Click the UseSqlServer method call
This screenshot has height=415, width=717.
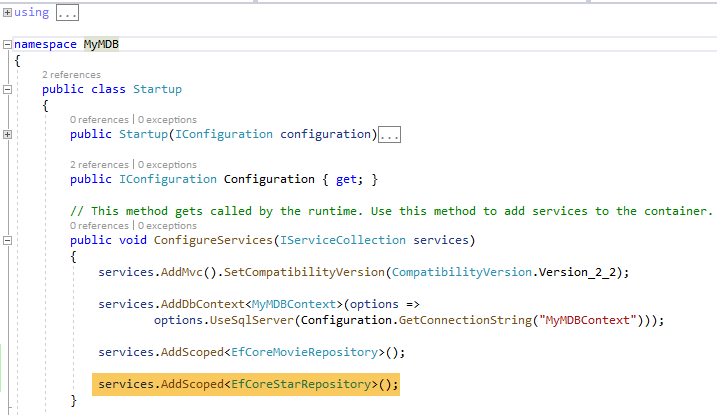coord(251,320)
